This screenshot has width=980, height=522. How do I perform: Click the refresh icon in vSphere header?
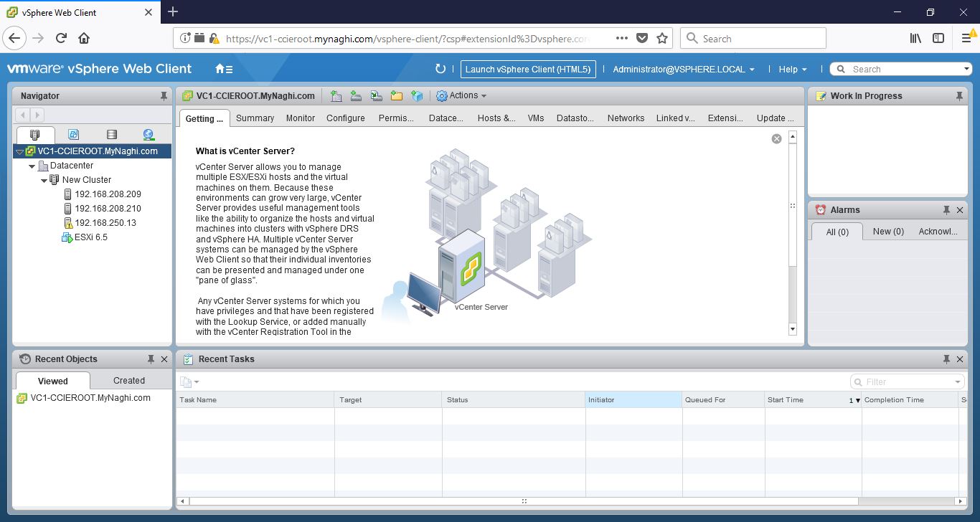[x=440, y=69]
